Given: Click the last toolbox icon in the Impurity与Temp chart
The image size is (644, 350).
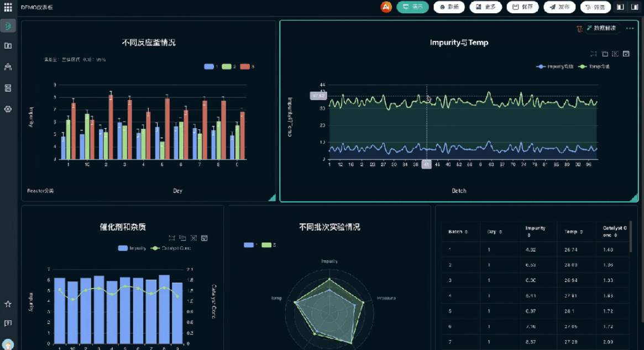Looking at the screenshot, I should click(x=626, y=54).
